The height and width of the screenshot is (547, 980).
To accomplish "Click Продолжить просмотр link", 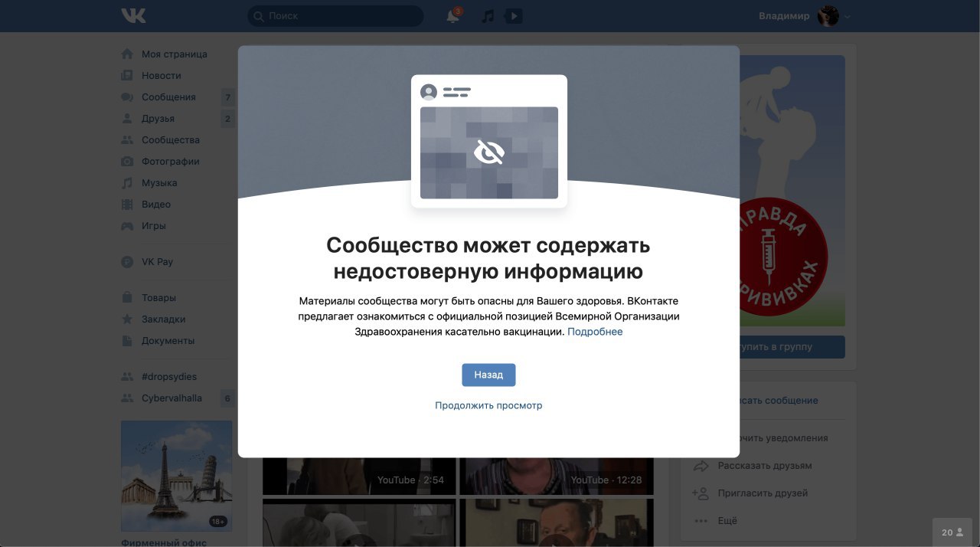I will (488, 405).
